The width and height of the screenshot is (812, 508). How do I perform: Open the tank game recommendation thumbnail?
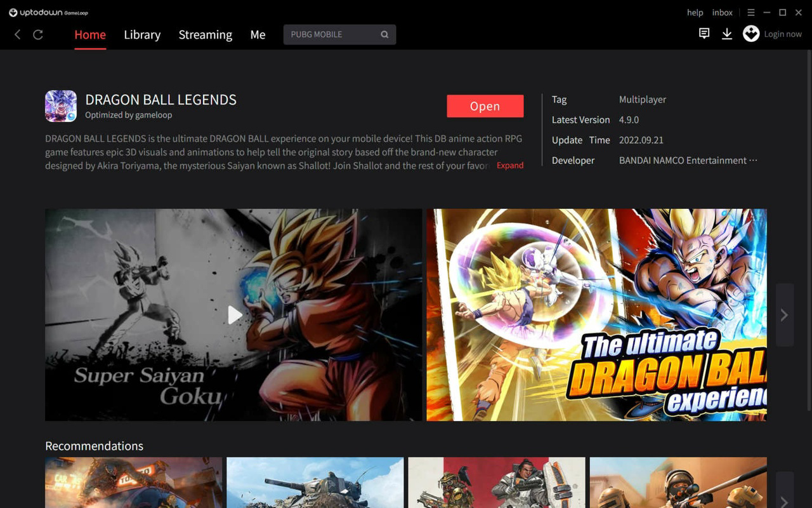point(315,483)
